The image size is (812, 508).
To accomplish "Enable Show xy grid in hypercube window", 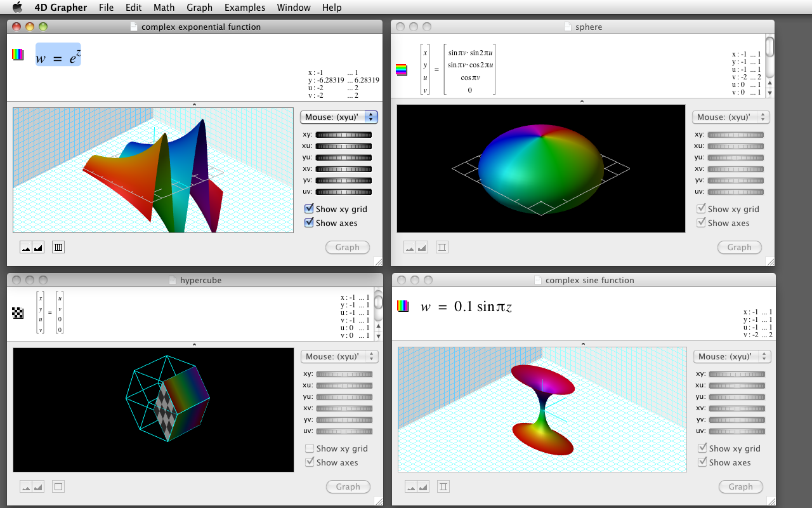I will tap(310, 448).
